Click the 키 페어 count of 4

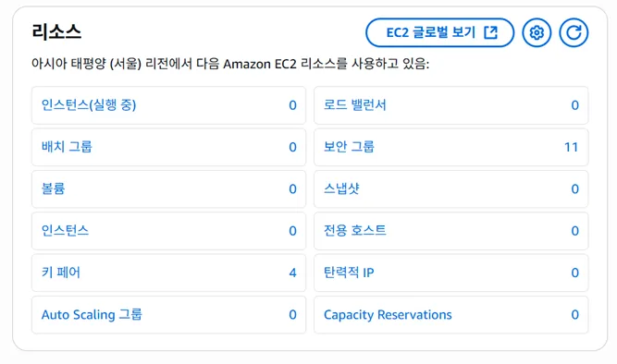click(292, 273)
